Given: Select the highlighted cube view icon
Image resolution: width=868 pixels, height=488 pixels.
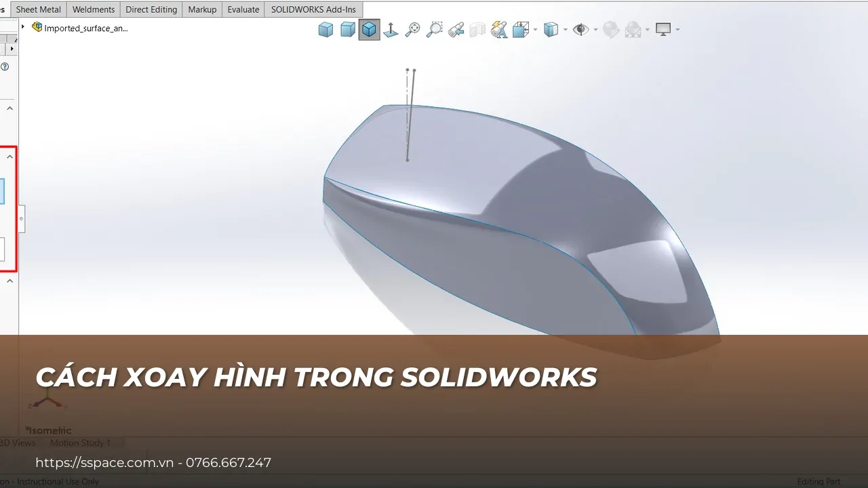Looking at the screenshot, I should click(369, 29).
